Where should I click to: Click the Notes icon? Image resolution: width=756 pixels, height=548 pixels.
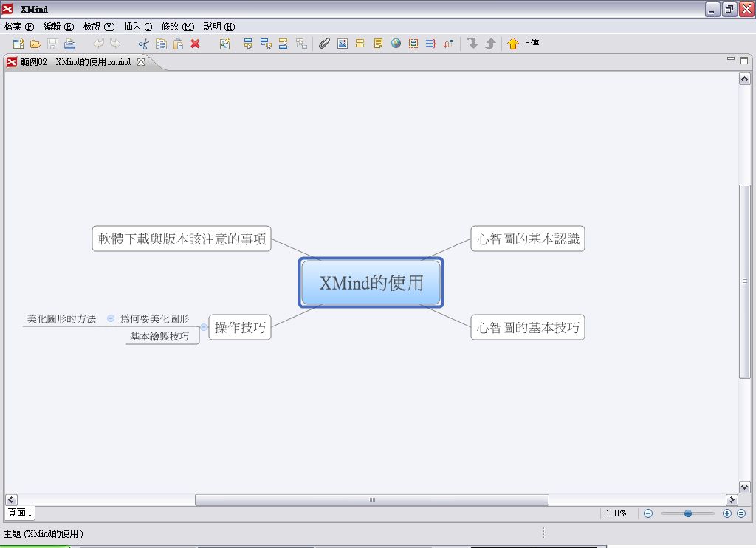[378, 44]
